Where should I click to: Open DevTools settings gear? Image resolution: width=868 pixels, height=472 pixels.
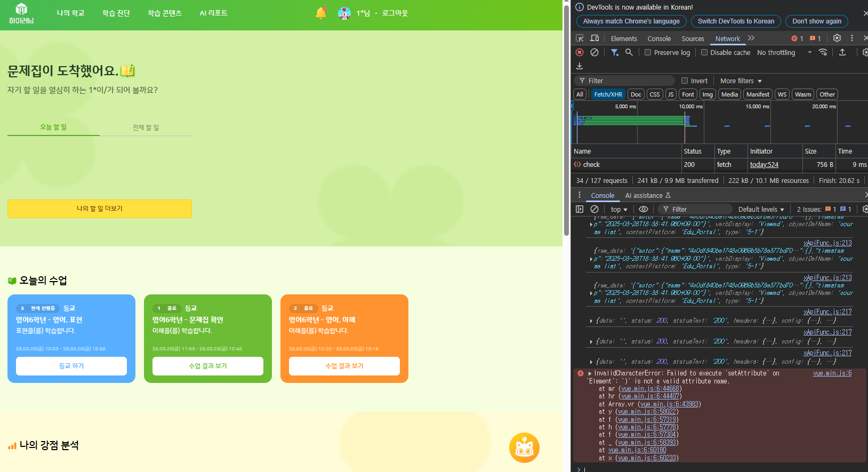tap(837, 38)
